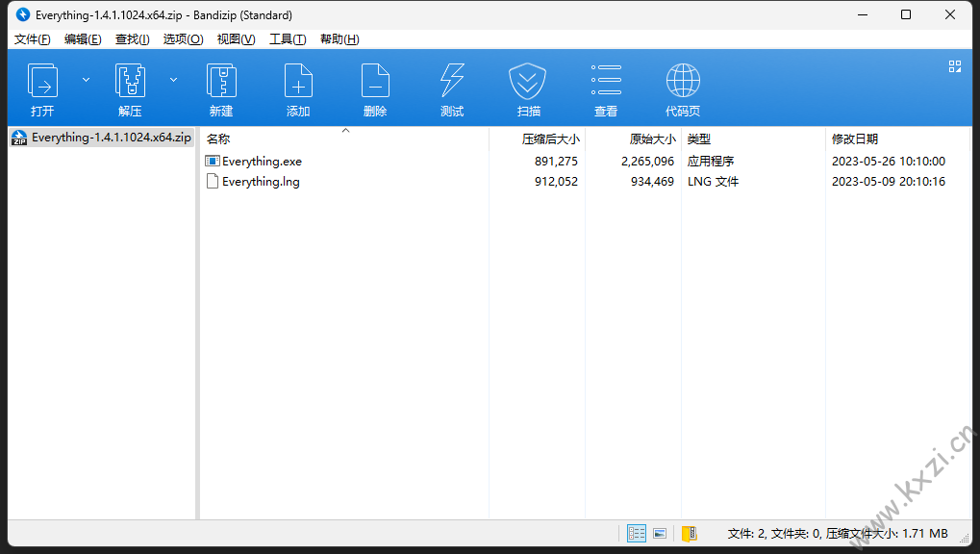Click the Everything.lng blank file icon
Viewport: 980px width, 554px height.
213,182
